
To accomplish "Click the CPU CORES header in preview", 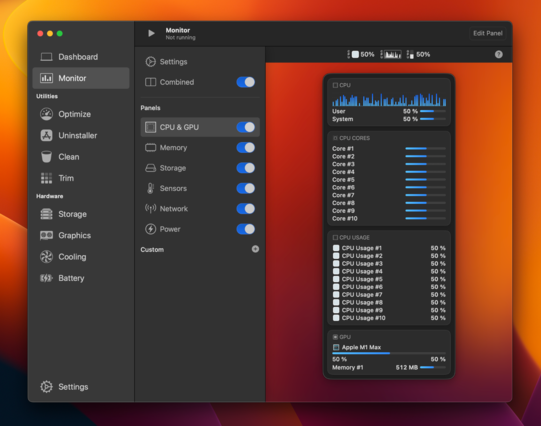I will pos(351,138).
